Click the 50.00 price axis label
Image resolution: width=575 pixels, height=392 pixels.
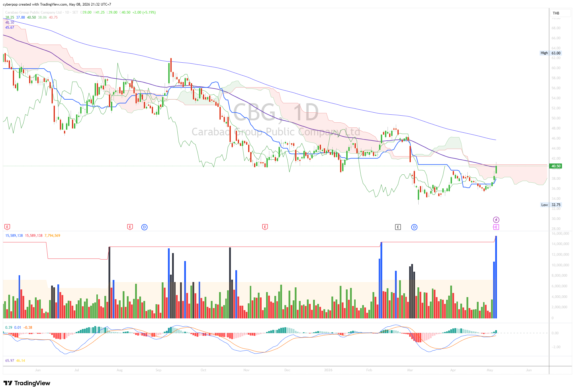click(x=556, y=118)
